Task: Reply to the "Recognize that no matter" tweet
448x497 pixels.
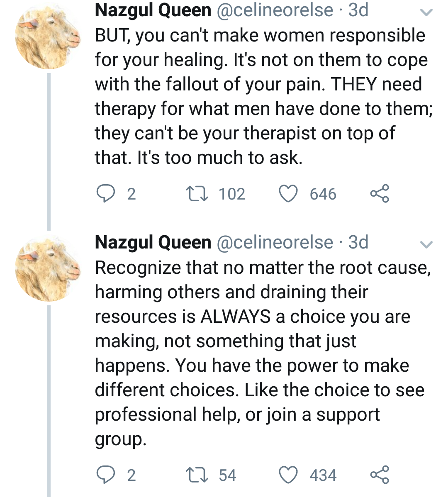Action: [x=105, y=475]
